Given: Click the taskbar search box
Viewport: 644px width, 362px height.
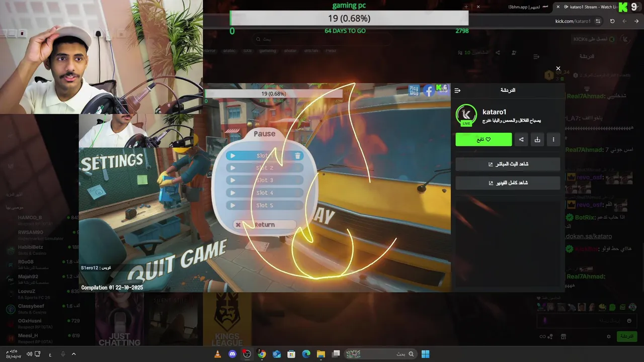Looking at the screenshot, I should click(x=379, y=354).
